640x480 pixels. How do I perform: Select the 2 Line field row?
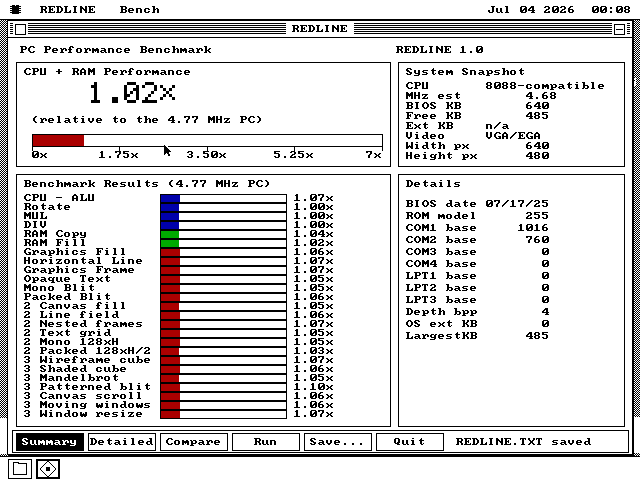tap(71, 315)
